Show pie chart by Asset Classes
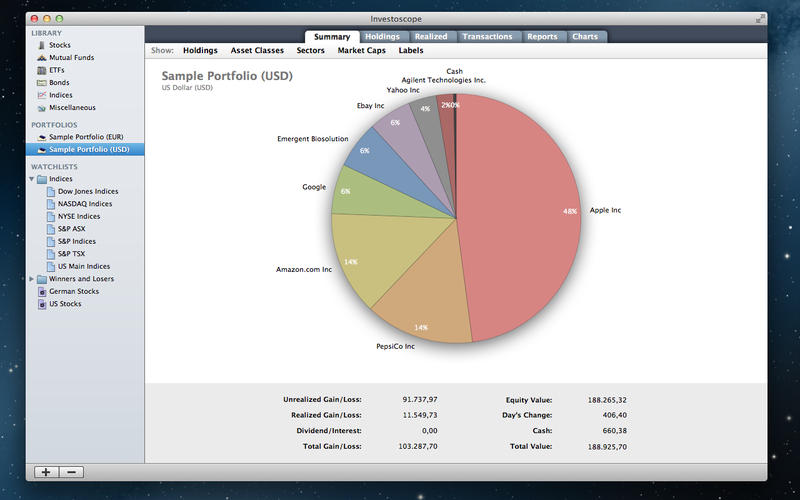800x500 pixels. [x=257, y=50]
